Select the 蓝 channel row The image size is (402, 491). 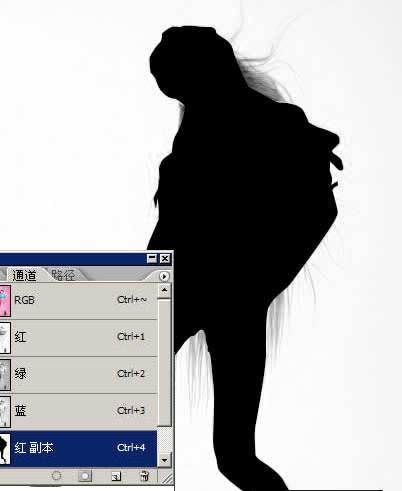[x=78, y=411]
